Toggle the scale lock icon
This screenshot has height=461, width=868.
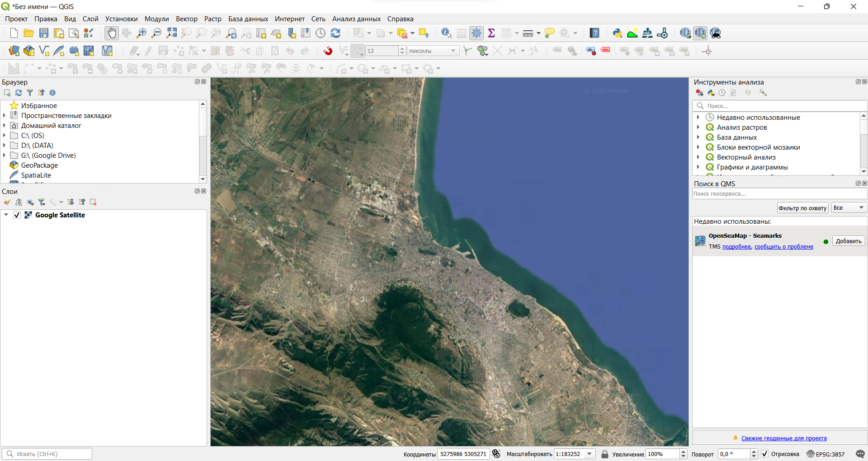604,454
